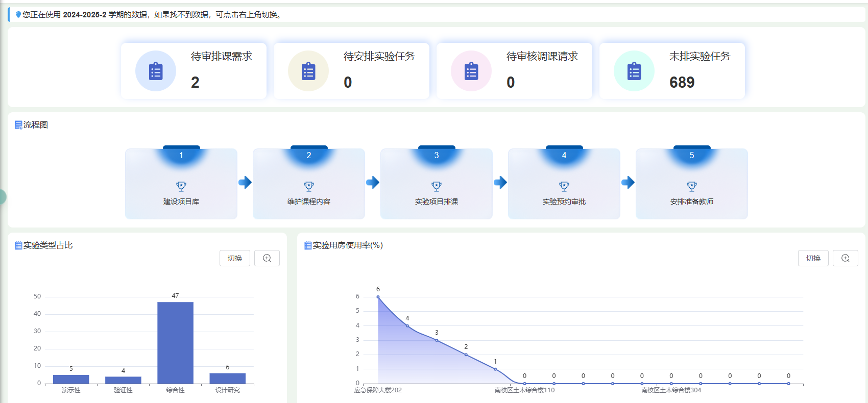Viewport: 868px width, 403px height.
Task: Click the axis label 南校区土木综合楼110
Action: tap(524, 390)
